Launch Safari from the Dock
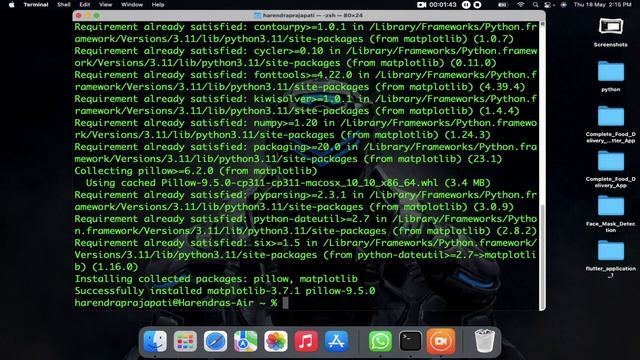Image resolution: width=640 pixels, height=360 pixels. click(x=216, y=341)
